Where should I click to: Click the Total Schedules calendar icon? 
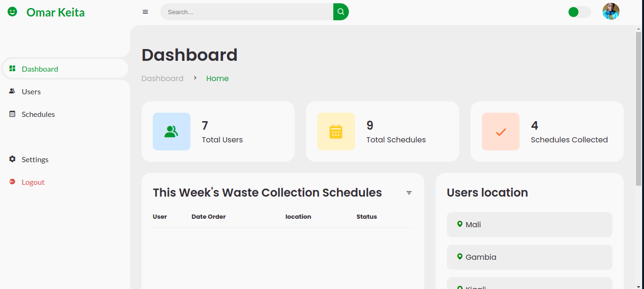(x=336, y=132)
